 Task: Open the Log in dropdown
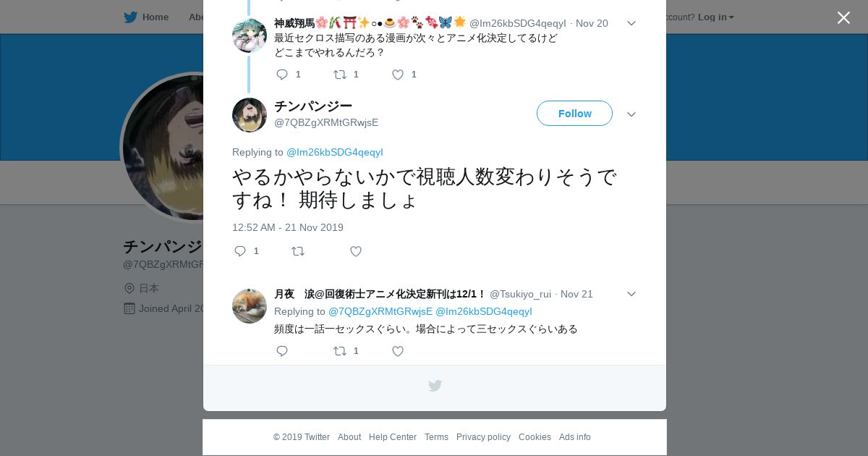pyautogui.click(x=715, y=17)
